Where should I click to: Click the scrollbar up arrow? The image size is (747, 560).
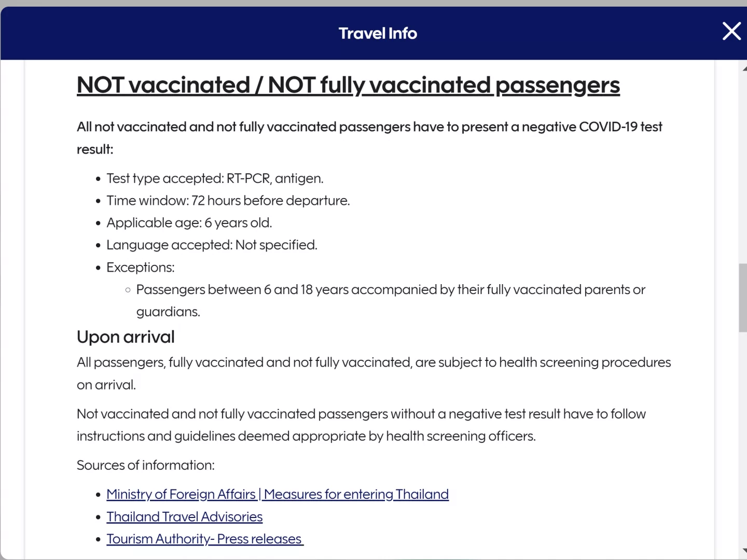744,68
